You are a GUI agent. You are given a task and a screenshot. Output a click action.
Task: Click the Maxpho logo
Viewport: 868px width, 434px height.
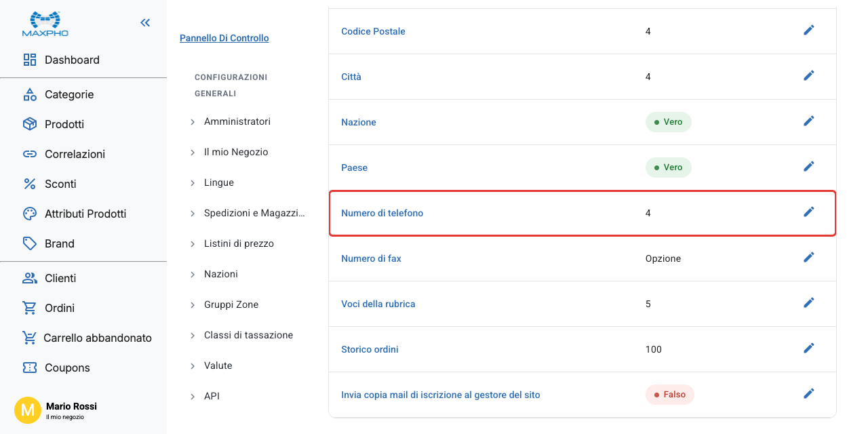click(x=45, y=24)
